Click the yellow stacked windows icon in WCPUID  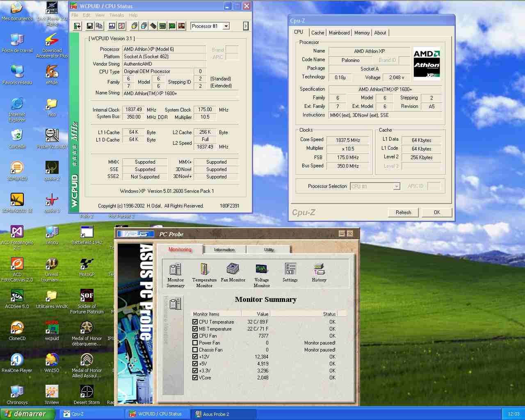click(x=134, y=26)
